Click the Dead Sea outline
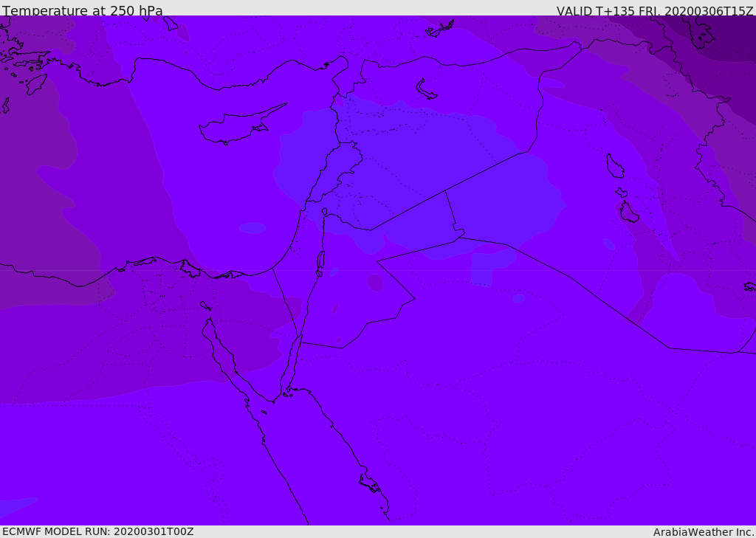 coord(320,261)
